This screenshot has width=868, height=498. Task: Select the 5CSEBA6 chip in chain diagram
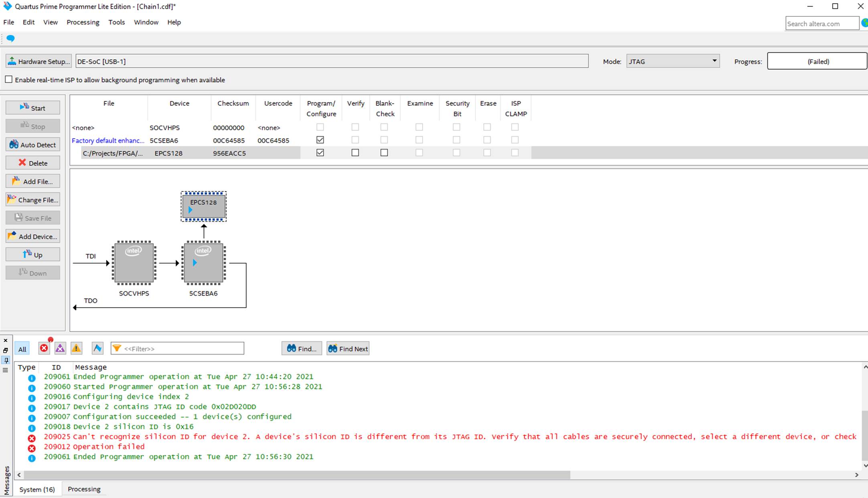pyautogui.click(x=204, y=263)
